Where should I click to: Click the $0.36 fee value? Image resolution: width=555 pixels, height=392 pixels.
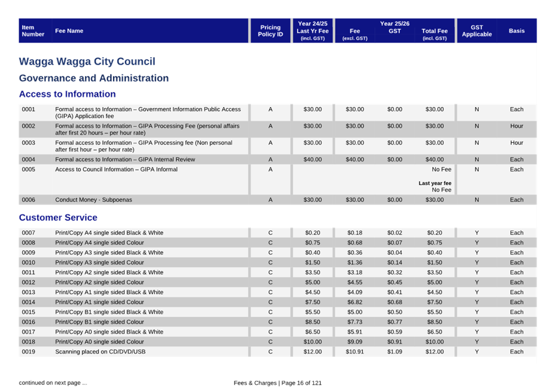355,253
